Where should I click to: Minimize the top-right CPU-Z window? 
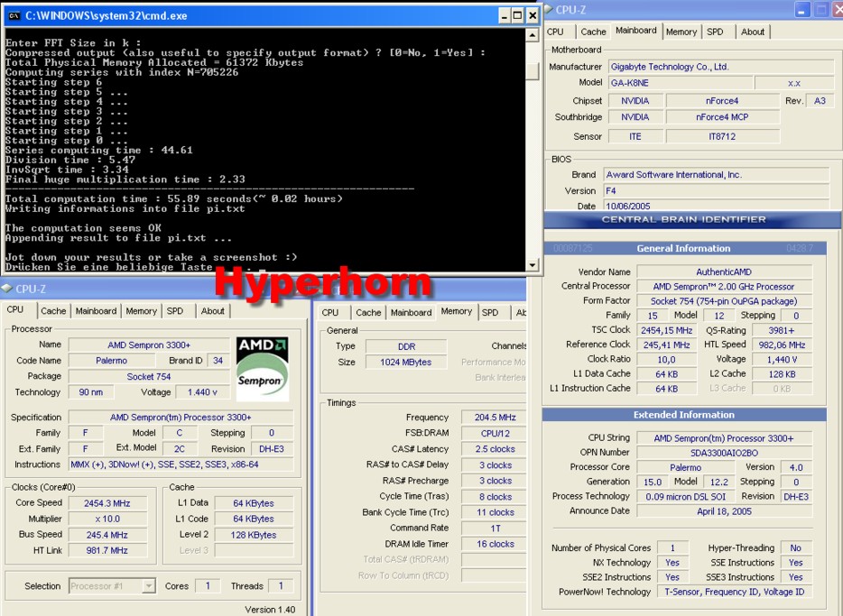tap(802, 10)
